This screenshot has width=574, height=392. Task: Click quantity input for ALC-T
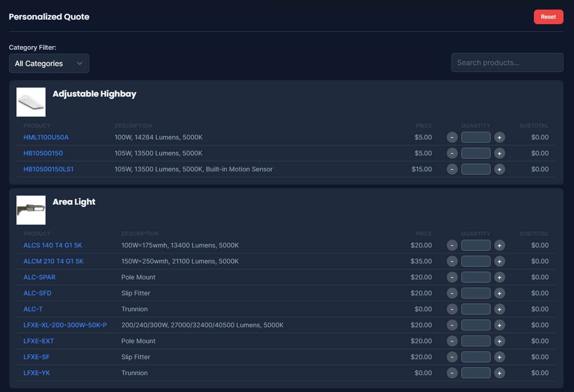tap(476, 309)
